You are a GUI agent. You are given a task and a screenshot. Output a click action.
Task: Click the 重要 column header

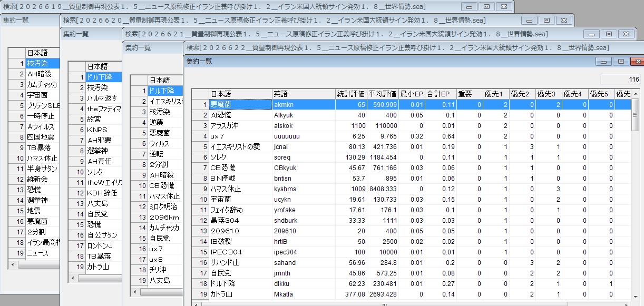tap(470, 94)
